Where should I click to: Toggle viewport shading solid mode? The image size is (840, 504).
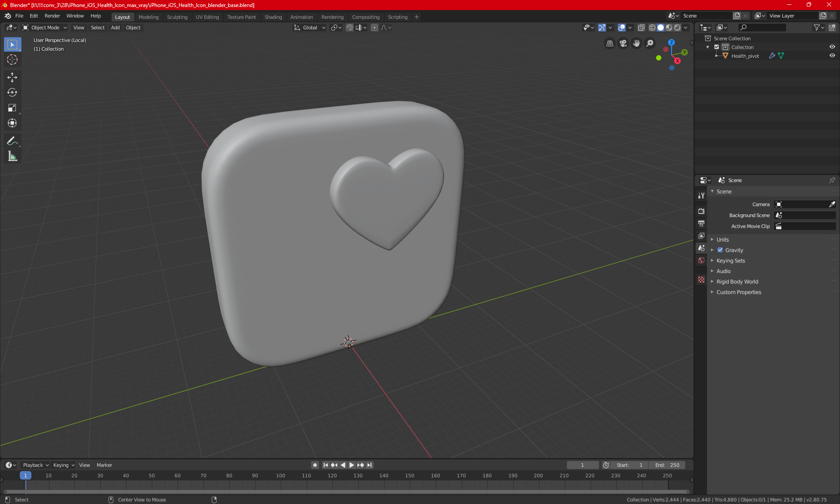click(x=660, y=27)
